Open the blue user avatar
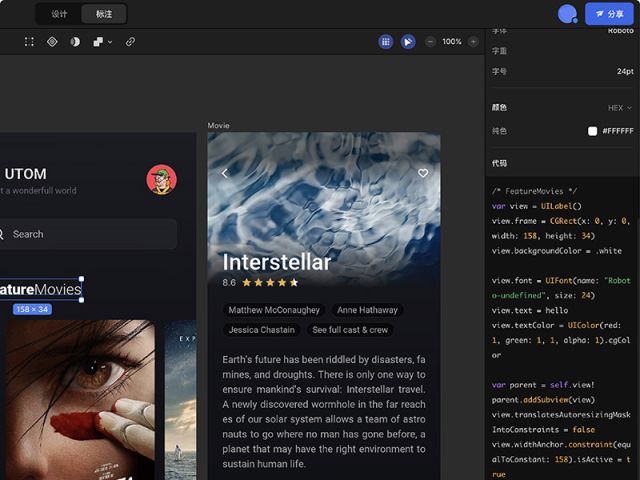640x480 pixels. [x=567, y=14]
